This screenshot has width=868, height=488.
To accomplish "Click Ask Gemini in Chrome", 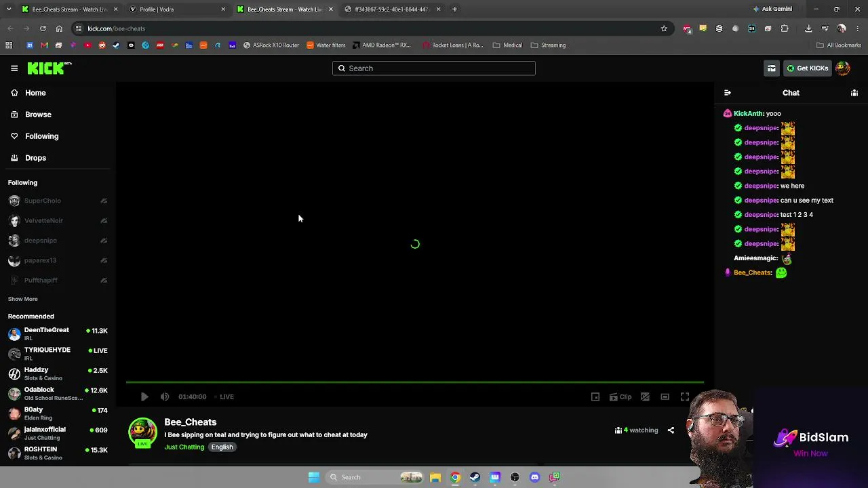I will click(x=772, y=9).
